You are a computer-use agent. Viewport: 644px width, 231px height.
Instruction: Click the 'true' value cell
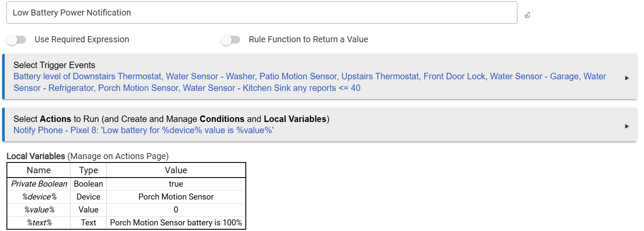tap(176, 184)
